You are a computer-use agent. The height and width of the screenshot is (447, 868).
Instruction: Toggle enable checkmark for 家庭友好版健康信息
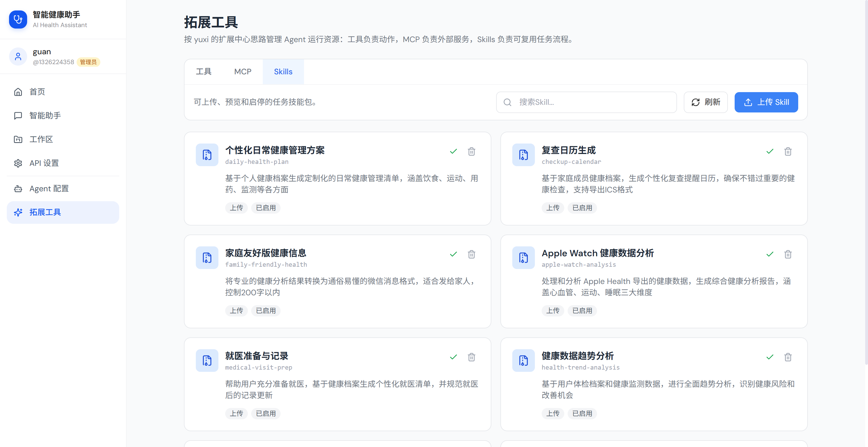[453, 254]
